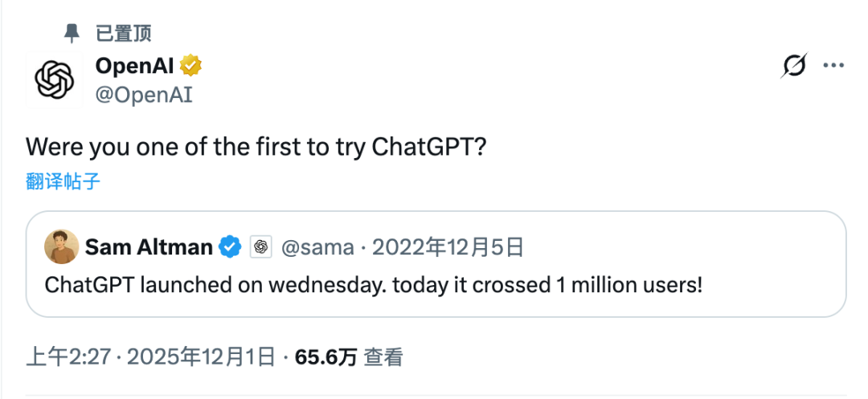Click the OpenAI affiliation badge by Sam Altman
The image size is (868, 399).
click(260, 247)
